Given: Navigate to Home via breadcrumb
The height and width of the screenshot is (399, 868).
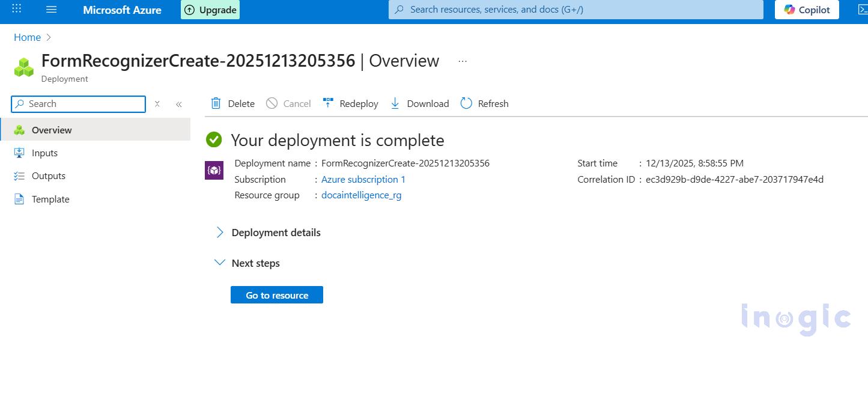Looking at the screenshot, I should coord(27,37).
